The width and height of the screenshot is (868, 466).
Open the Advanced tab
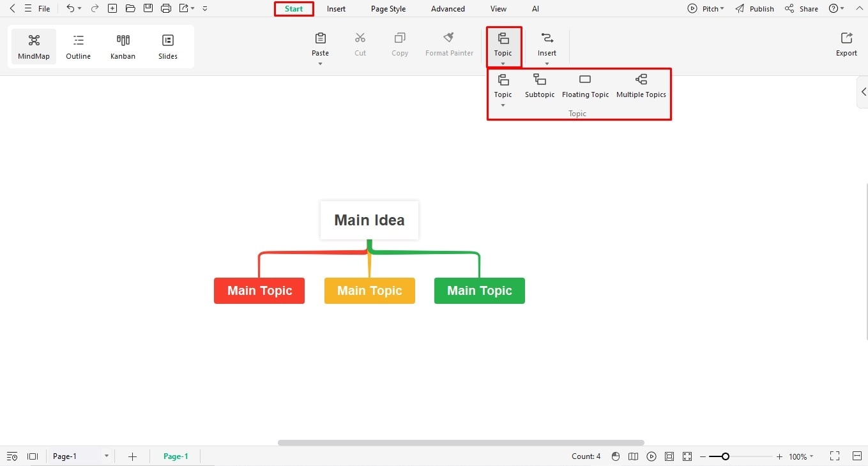(448, 9)
